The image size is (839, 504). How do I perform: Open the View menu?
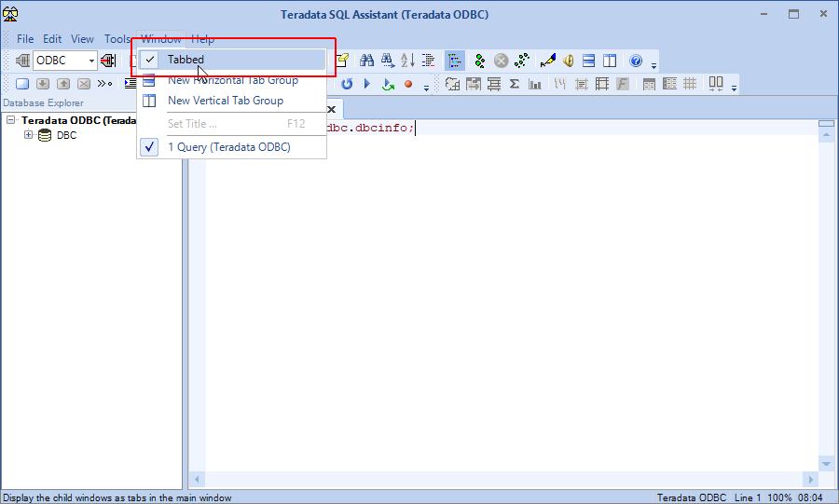tap(82, 39)
